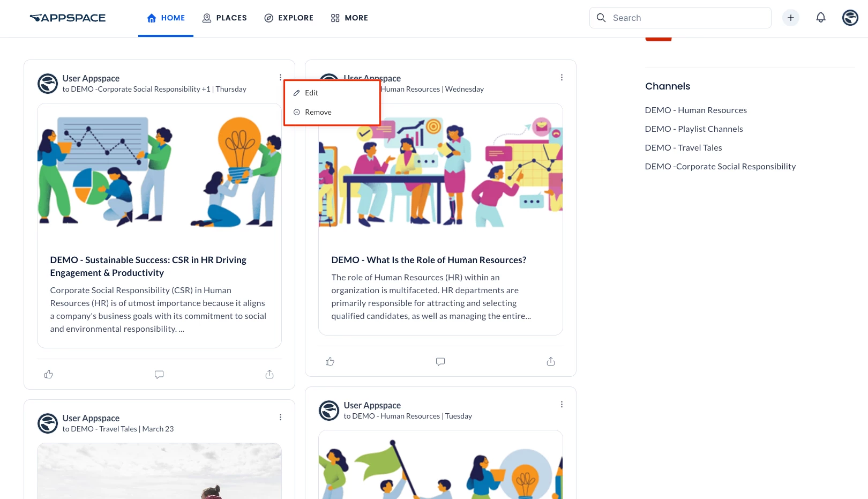The image size is (868, 499).
Task: Click the CSR post description text
Action: [158, 310]
